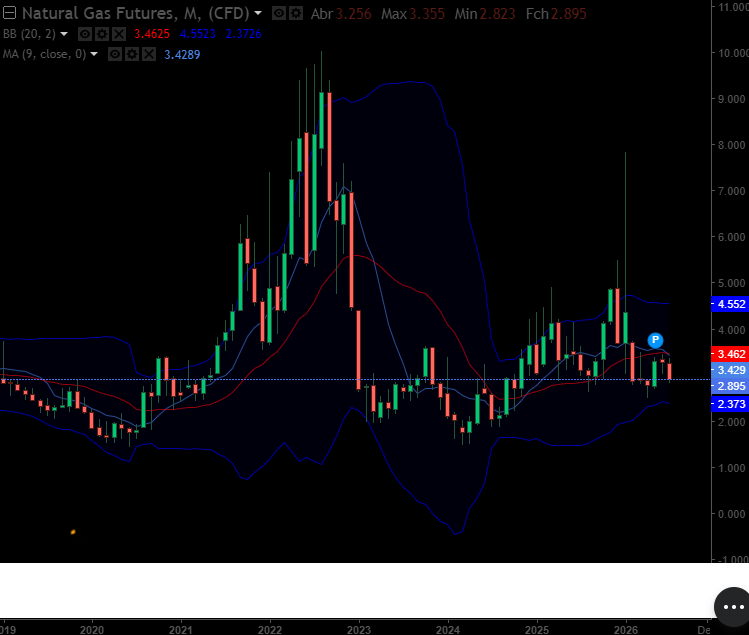Collapse the legend with the minus box
This screenshot has height=635, width=749.
[x=9, y=13]
